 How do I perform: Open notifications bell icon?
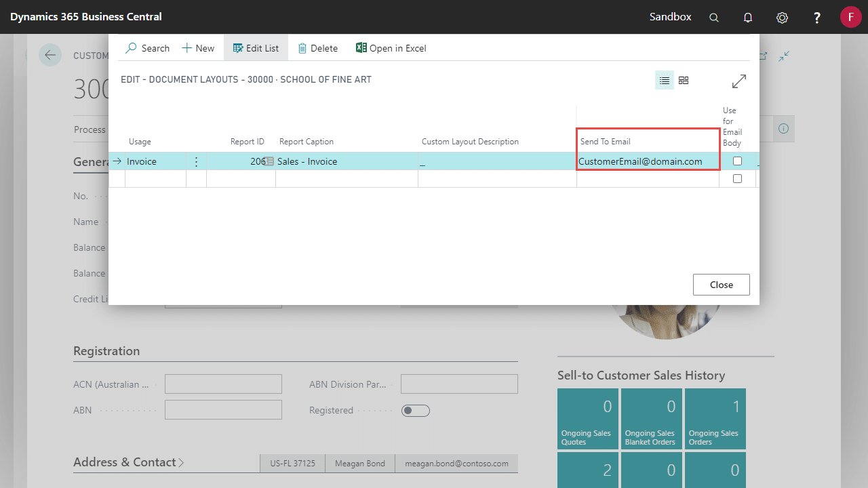point(748,18)
